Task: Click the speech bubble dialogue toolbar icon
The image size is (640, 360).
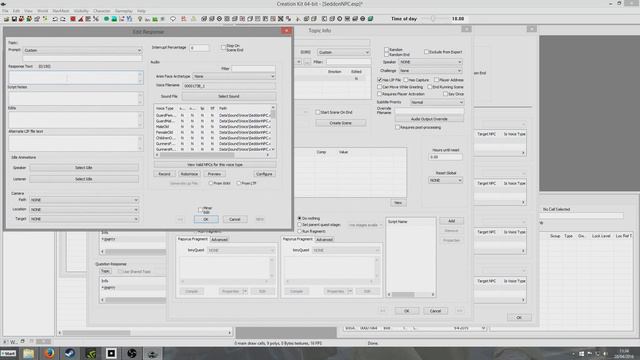Action: [x=173, y=19]
